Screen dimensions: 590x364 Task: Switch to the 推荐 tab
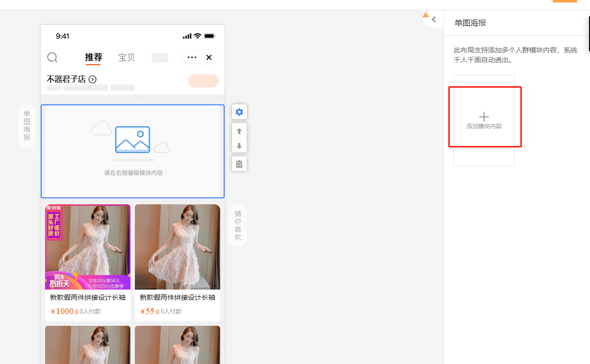94,57
